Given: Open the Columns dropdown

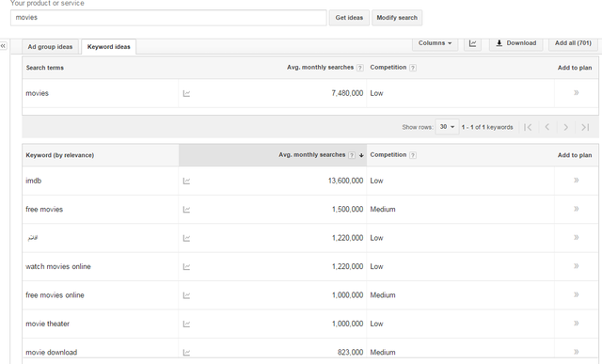Looking at the screenshot, I should point(435,43).
